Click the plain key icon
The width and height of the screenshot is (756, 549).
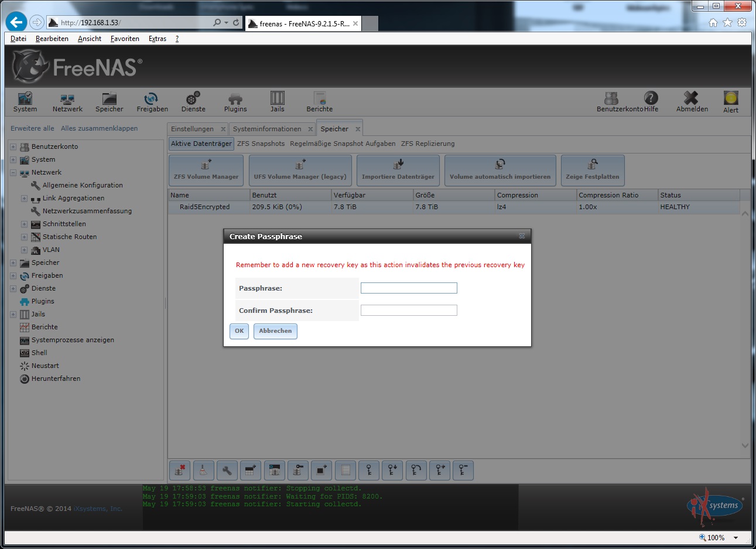369,470
